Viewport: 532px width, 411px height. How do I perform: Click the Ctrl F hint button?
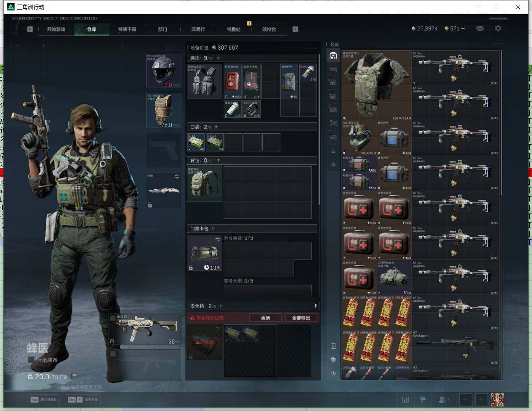83,400
